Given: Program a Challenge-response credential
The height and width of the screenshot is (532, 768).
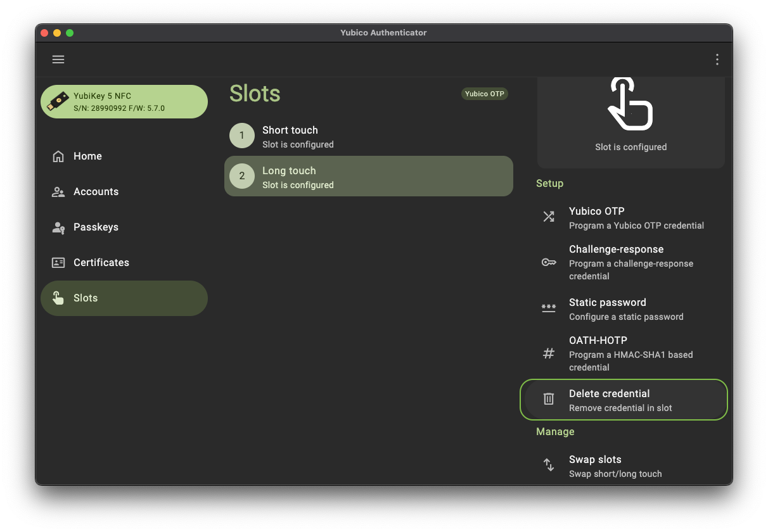Looking at the screenshot, I should pos(624,262).
